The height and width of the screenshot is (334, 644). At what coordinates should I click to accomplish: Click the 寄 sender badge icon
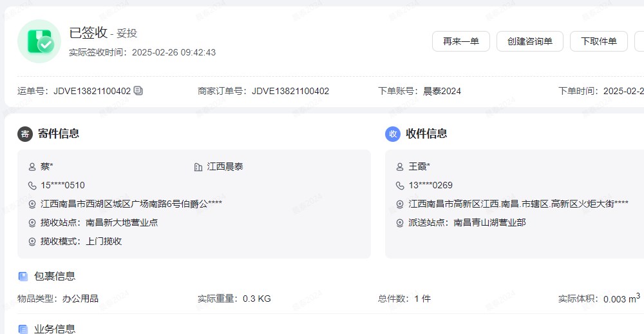pyautogui.click(x=25, y=133)
